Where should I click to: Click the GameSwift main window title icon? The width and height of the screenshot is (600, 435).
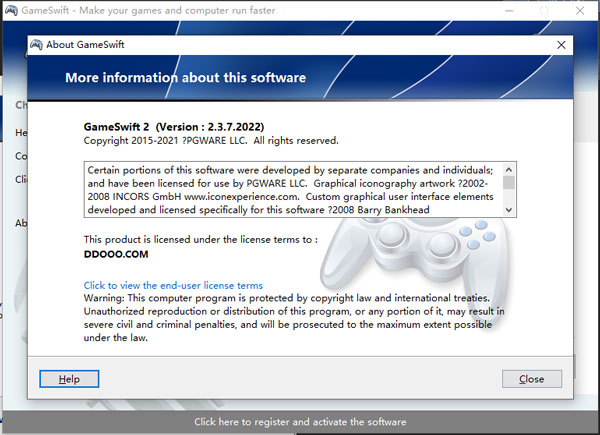tap(11, 10)
